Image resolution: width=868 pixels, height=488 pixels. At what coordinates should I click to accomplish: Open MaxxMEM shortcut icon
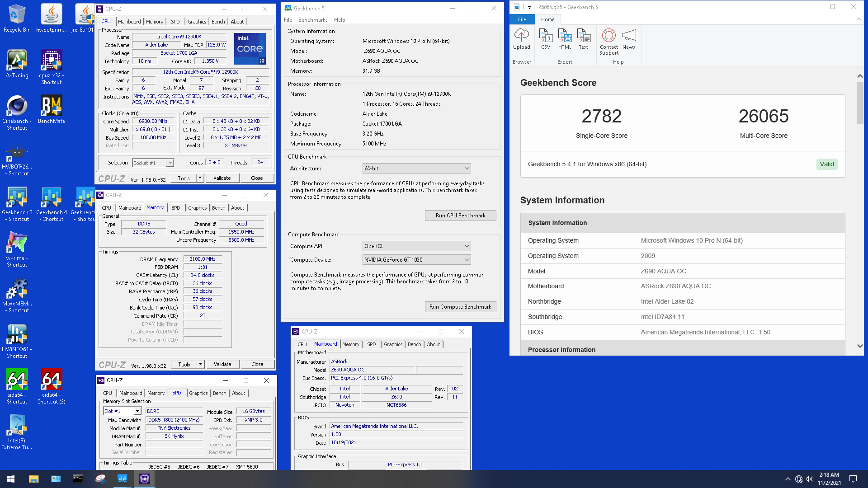click(17, 295)
